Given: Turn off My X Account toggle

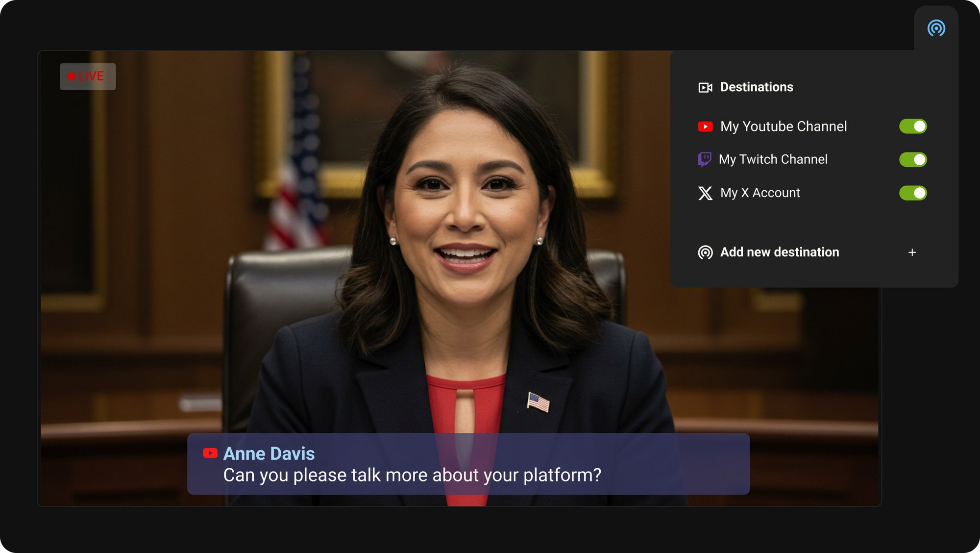Looking at the screenshot, I should [x=913, y=193].
